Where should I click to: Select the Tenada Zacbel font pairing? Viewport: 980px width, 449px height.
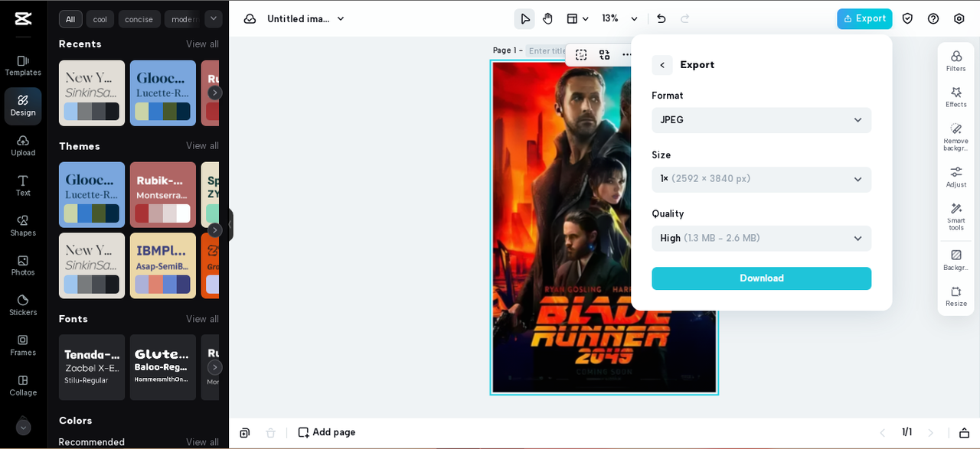coord(92,367)
